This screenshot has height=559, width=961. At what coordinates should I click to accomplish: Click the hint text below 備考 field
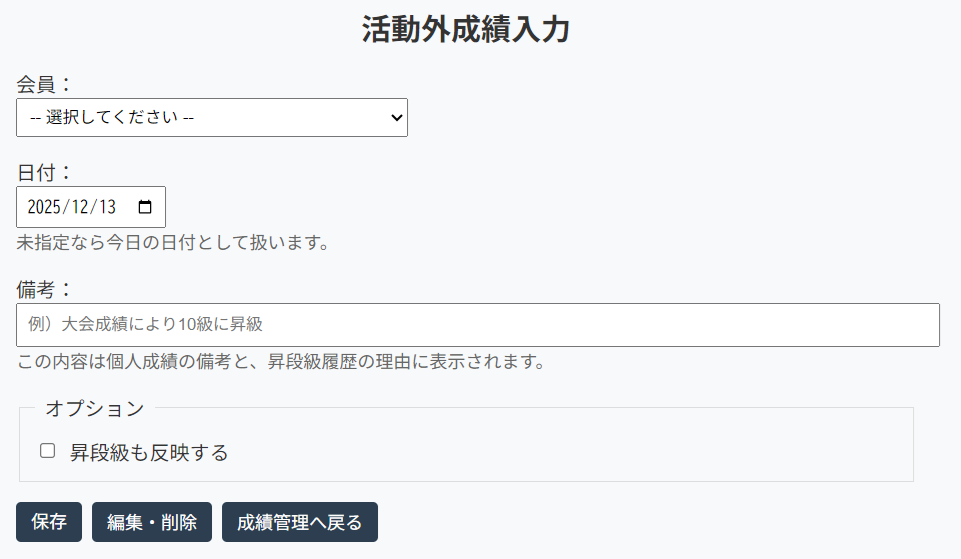coord(281,361)
